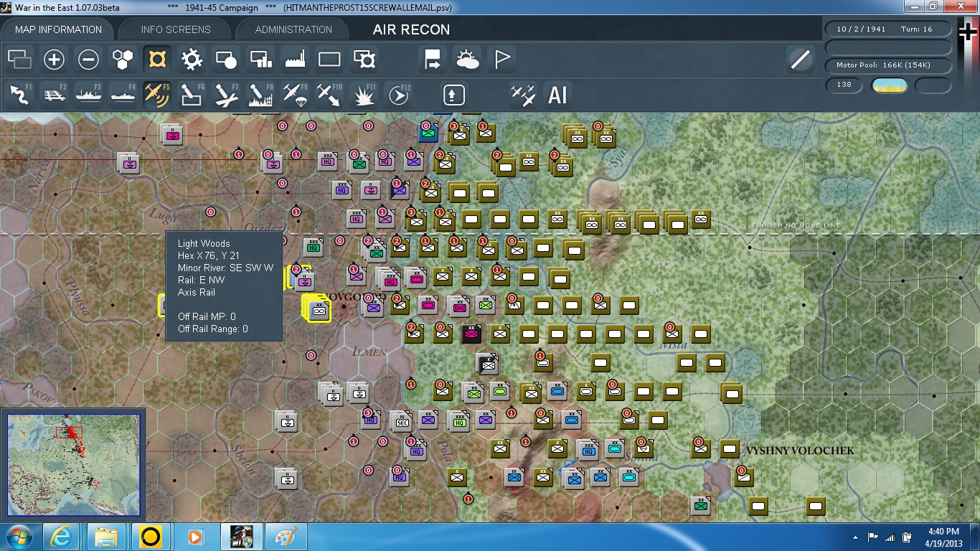Click the date and Turn: 16 field
The width and height of the screenshot is (980, 551).
(889, 29)
